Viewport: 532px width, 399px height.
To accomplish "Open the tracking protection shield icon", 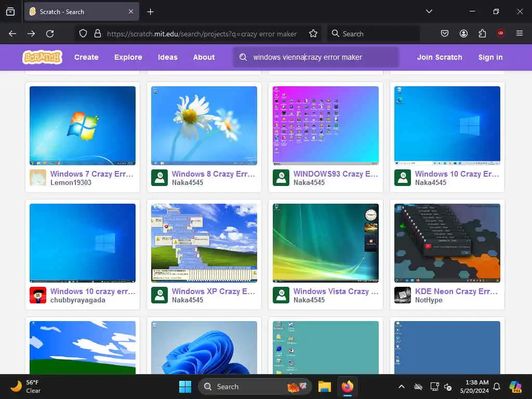I will [x=83, y=34].
